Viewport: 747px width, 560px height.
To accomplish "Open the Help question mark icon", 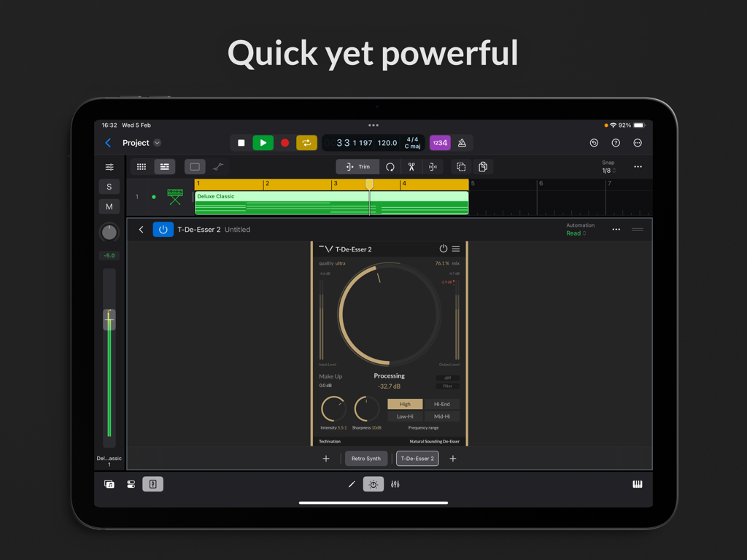I will coord(615,143).
